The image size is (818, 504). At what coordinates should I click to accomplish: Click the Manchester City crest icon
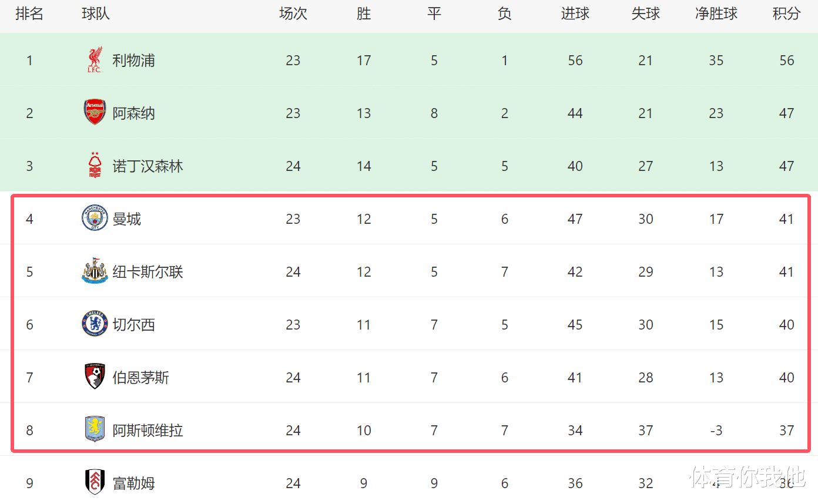pyautogui.click(x=94, y=219)
